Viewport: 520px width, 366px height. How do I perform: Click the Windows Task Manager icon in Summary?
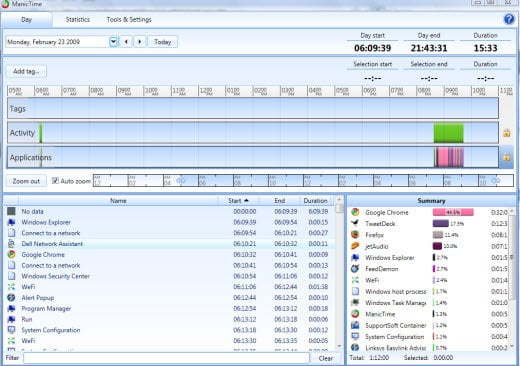(355, 303)
